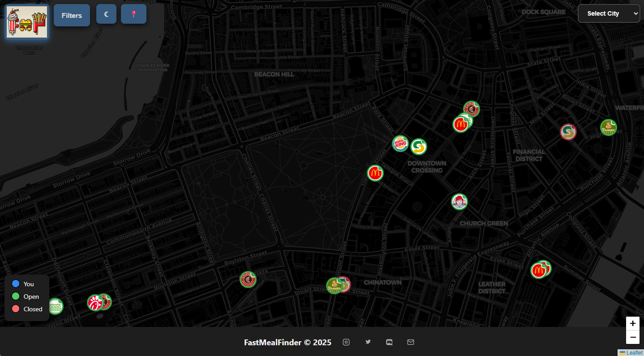This screenshot has width=644, height=356.
Task: Toggle dark mode with the moon button
Action: (x=106, y=14)
